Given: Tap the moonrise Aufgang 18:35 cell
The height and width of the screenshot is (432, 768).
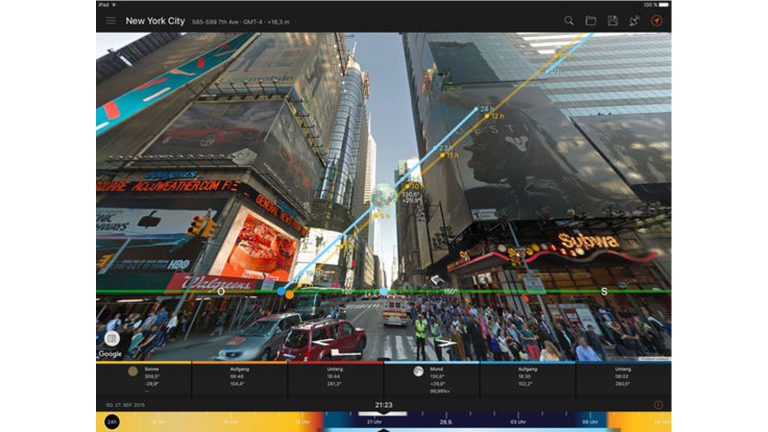Looking at the screenshot, I should [527, 377].
